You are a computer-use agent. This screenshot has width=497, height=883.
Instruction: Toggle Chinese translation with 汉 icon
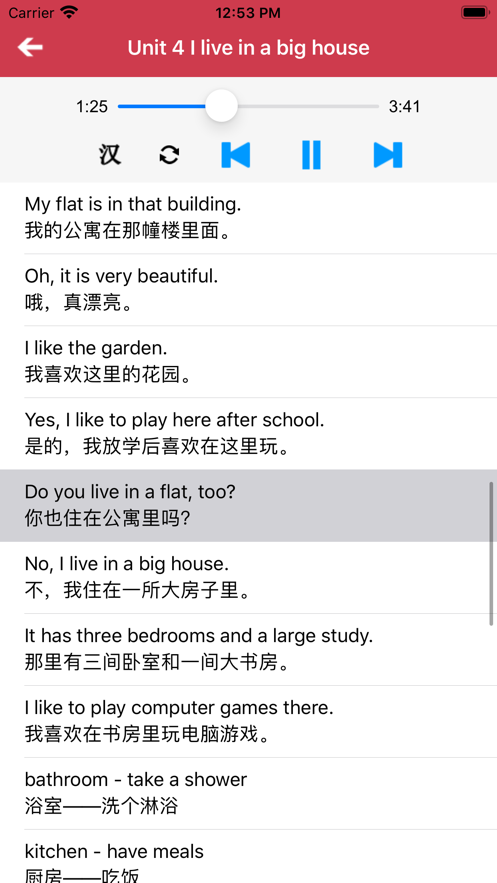tap(110, 154)
